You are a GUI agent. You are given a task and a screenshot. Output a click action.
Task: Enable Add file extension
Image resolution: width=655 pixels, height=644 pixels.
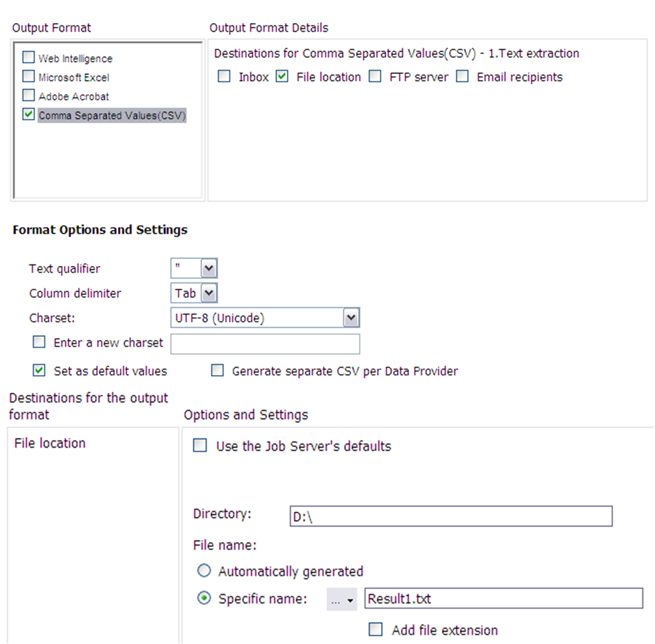point(376,629)
